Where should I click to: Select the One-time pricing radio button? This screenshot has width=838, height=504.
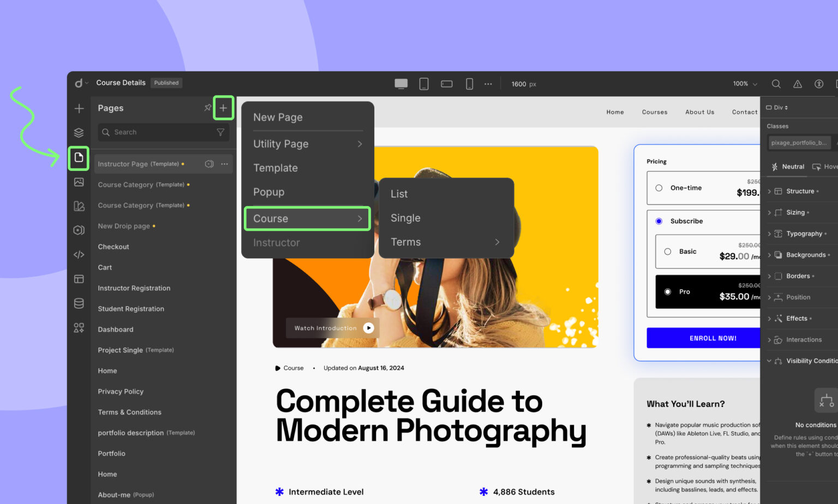coord(659,188)
